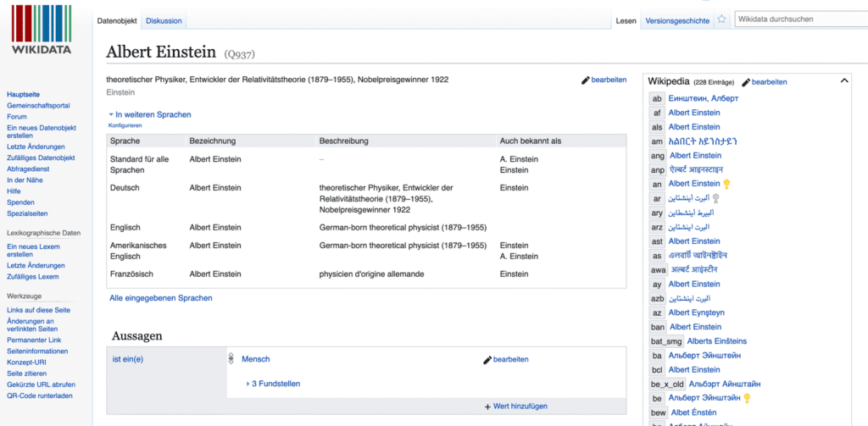
Task: Collapse 'In weiteren Sprachen' section
Action: 151,114
